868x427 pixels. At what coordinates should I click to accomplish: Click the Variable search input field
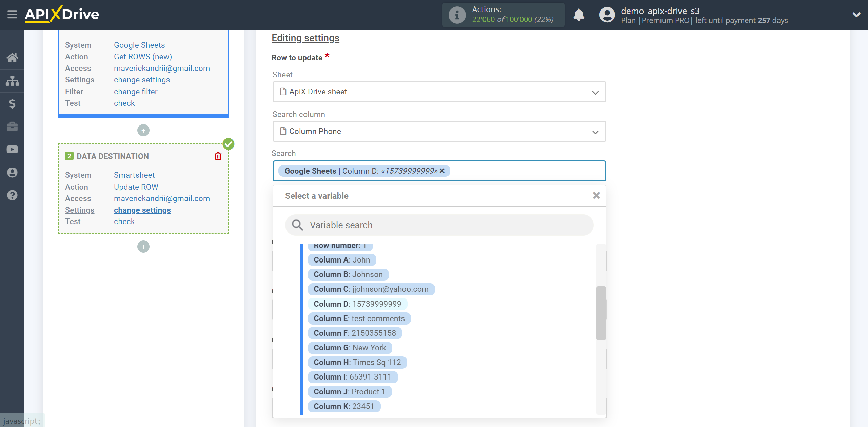coord(439,225)
